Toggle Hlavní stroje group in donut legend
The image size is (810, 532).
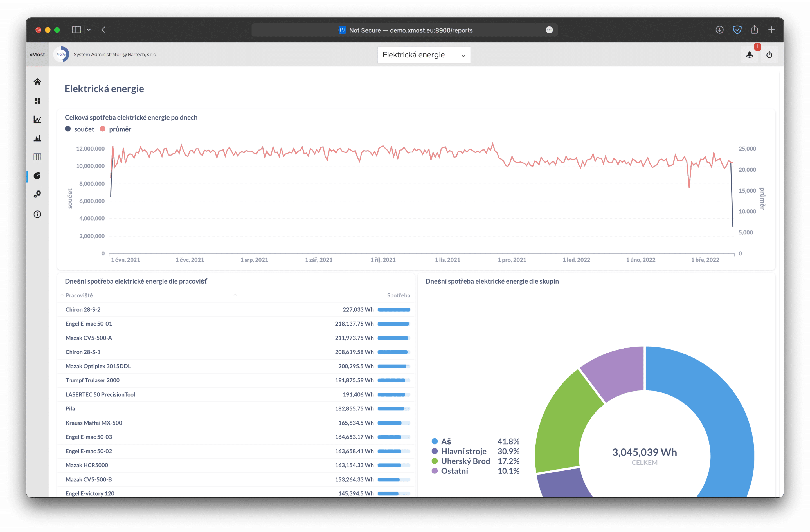click(475, 451)
